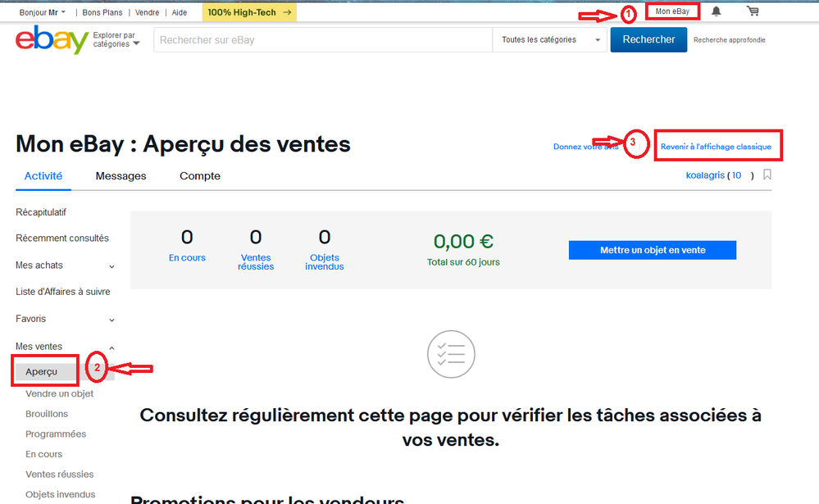Open Brouillons in the sidebar
Screen dimensions: 819x504
tap(47, 414)
